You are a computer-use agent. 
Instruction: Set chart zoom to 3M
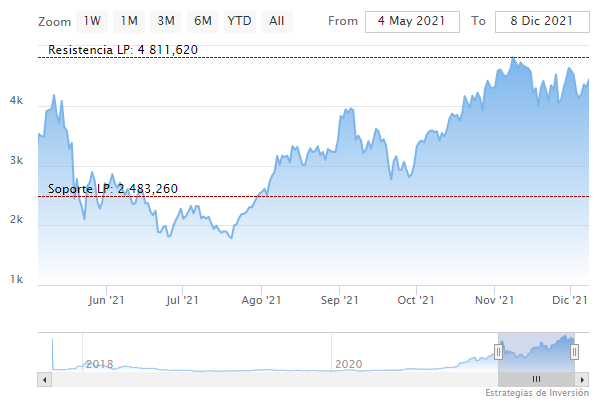coord(166,21)
